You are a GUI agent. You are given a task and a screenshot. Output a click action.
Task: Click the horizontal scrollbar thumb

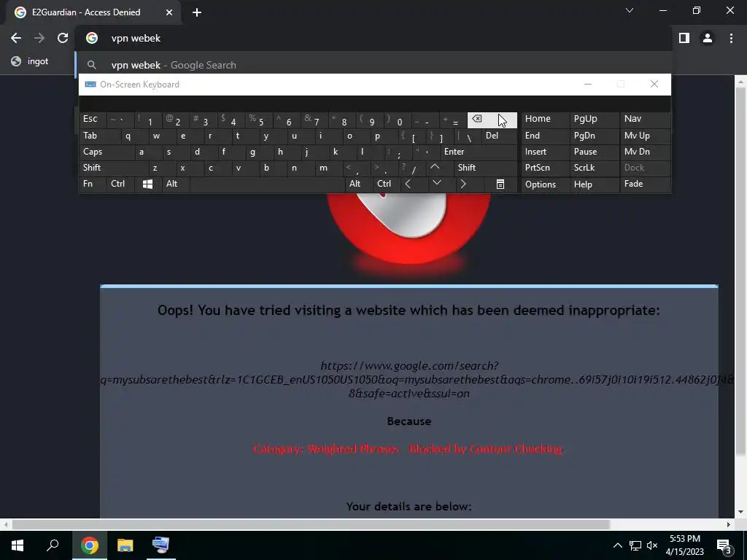point(311,525)
